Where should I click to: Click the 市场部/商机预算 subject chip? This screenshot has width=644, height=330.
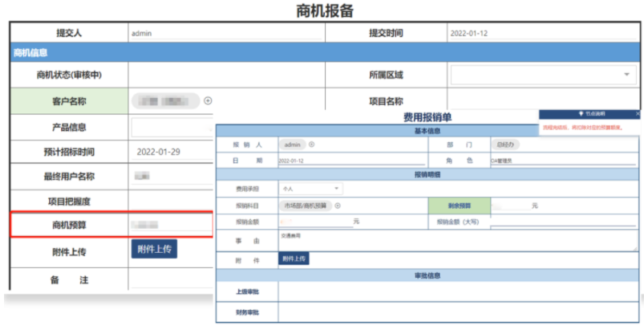306,206
